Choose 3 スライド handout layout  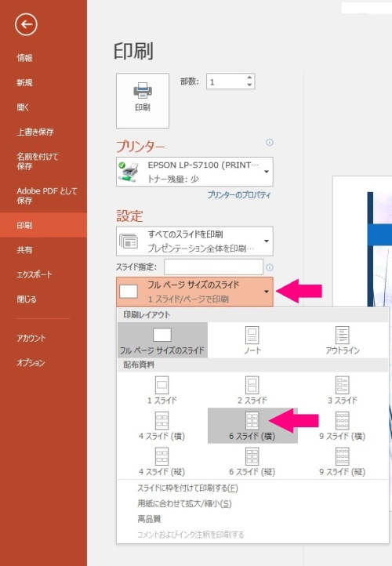(342, 390)
